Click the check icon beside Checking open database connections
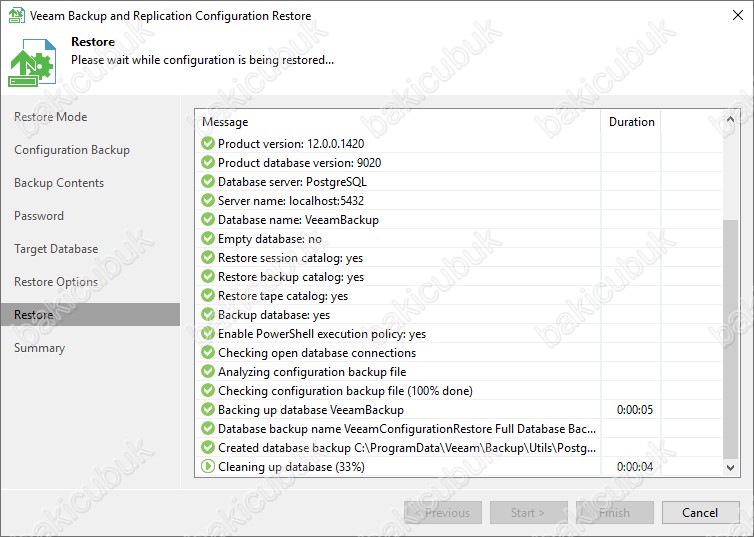Image resolution: width=754 pixels, height=537 pixels. coord(208,352)
